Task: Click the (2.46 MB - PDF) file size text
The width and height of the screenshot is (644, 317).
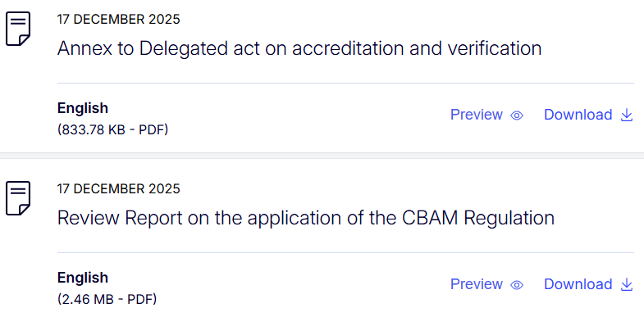Action: [107, 299]
